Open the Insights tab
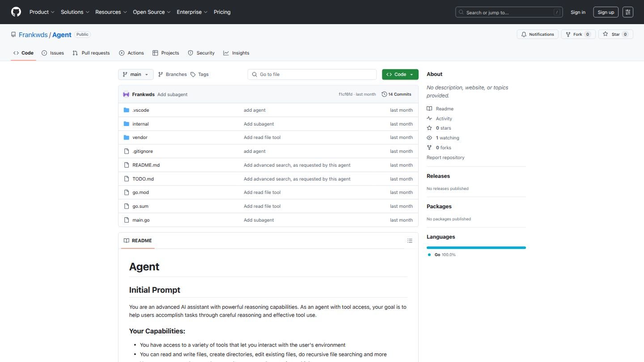This screenshot has height=362, width=644. click(x=236, y=53)
